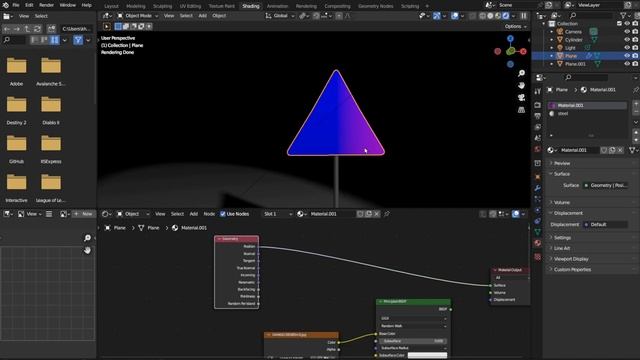This screenshot has width=640, height=360.
Task: Open the Slot 1 dropdown in node editor
Action: pyautogui.click(x=278, y=214)
